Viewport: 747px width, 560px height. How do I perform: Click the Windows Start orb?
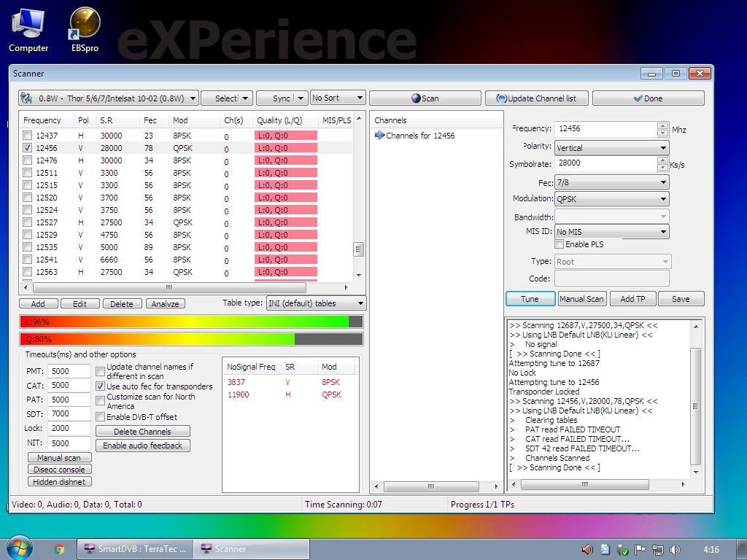click(x=19, y=548)
